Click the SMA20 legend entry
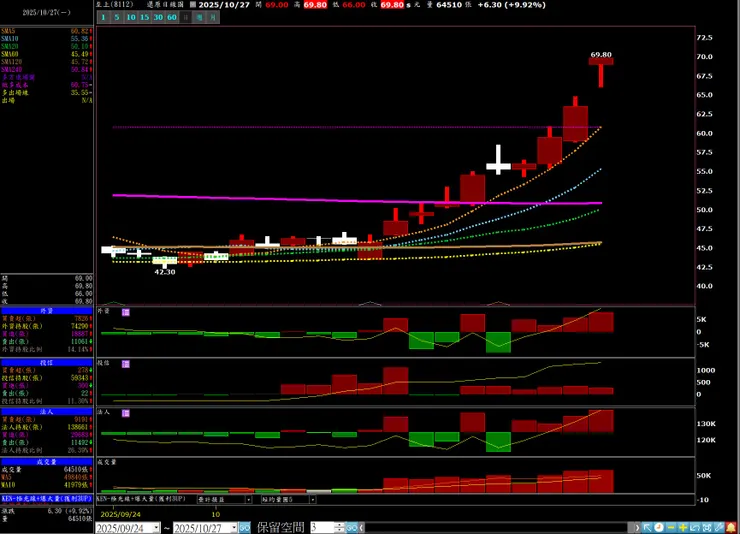Viewport: 740px width, 534px height. 46,47
